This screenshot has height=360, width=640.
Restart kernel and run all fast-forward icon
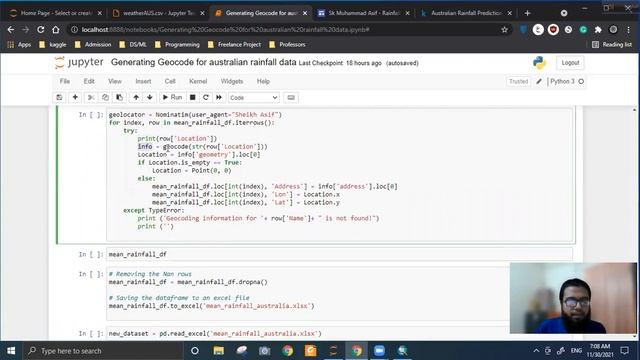coord(219,98)
